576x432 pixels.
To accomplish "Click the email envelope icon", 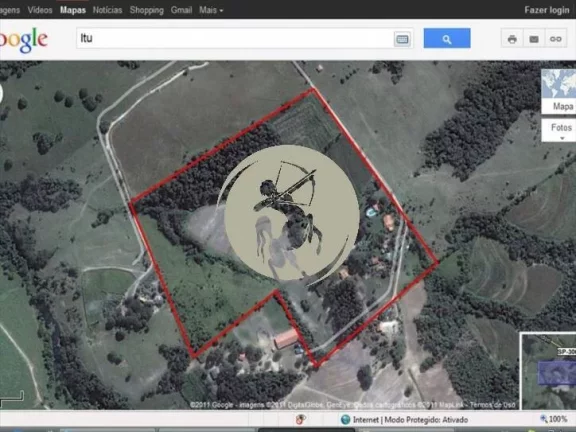I will tap(534, 39).
